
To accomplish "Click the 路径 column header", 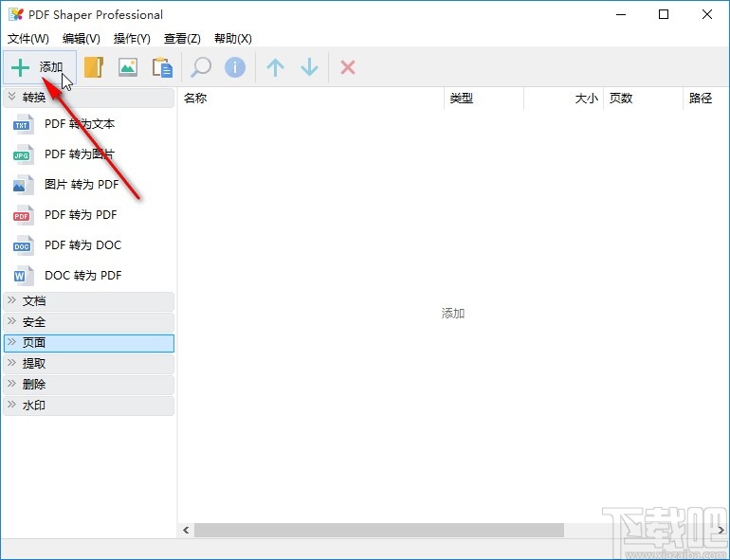I will [706, 99].
